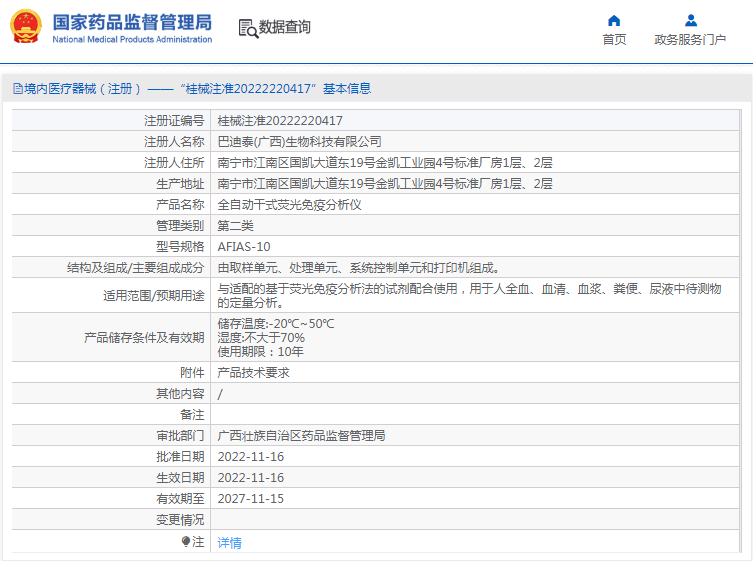
Task: Click National Medical Products Administration subtitle
Action: click(x=132, y=39)
